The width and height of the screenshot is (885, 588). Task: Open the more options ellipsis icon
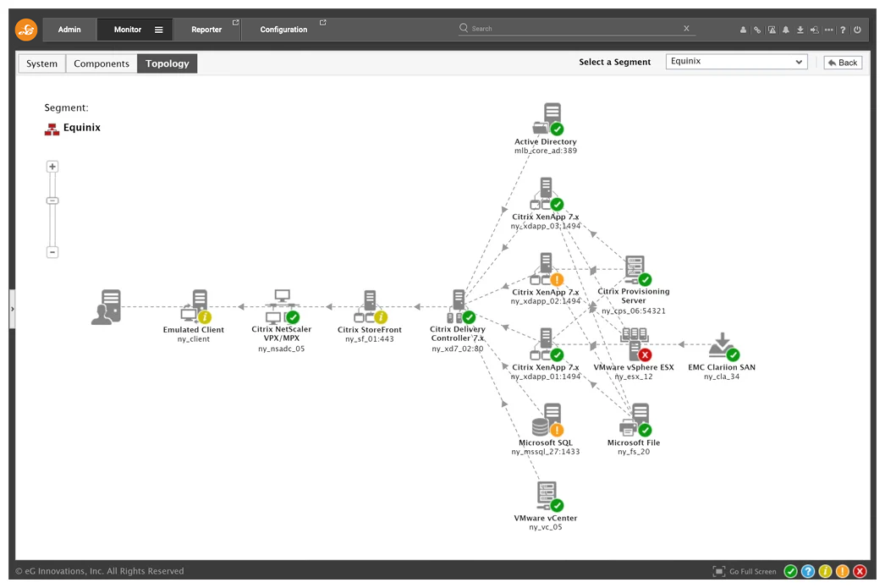point(828,30)
